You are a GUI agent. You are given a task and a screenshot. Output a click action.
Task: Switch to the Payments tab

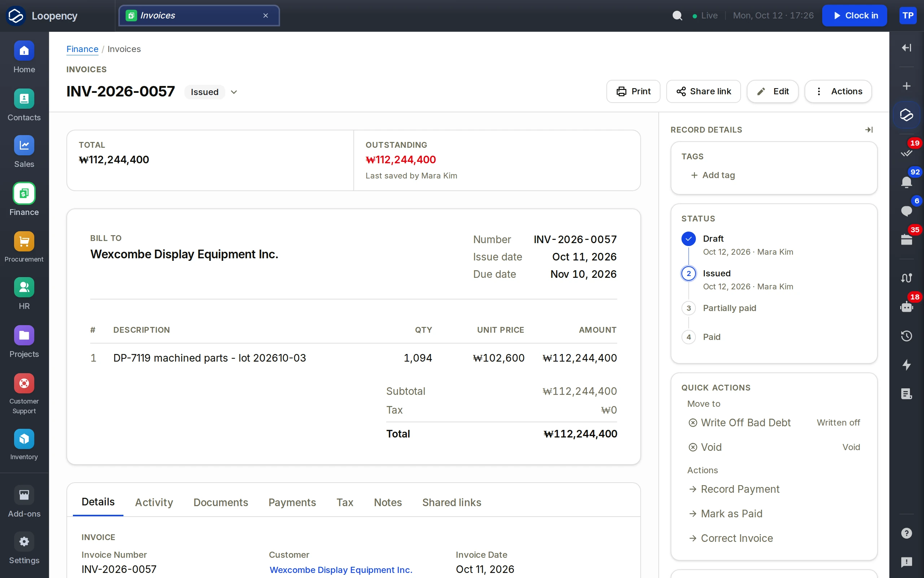292,502
